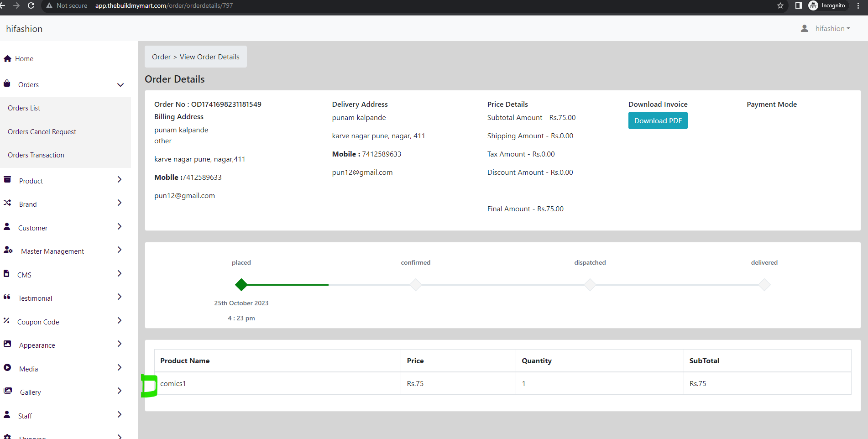Click the hifashion brand title
Screen dimensions: 868x439
(24, 29)
